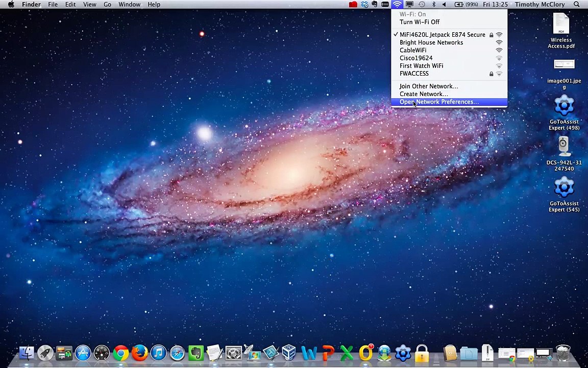Collapse the Wi-Fi status menu icon
The width and height of the screenshot is (588, 368).
click(x=397, y=5)
